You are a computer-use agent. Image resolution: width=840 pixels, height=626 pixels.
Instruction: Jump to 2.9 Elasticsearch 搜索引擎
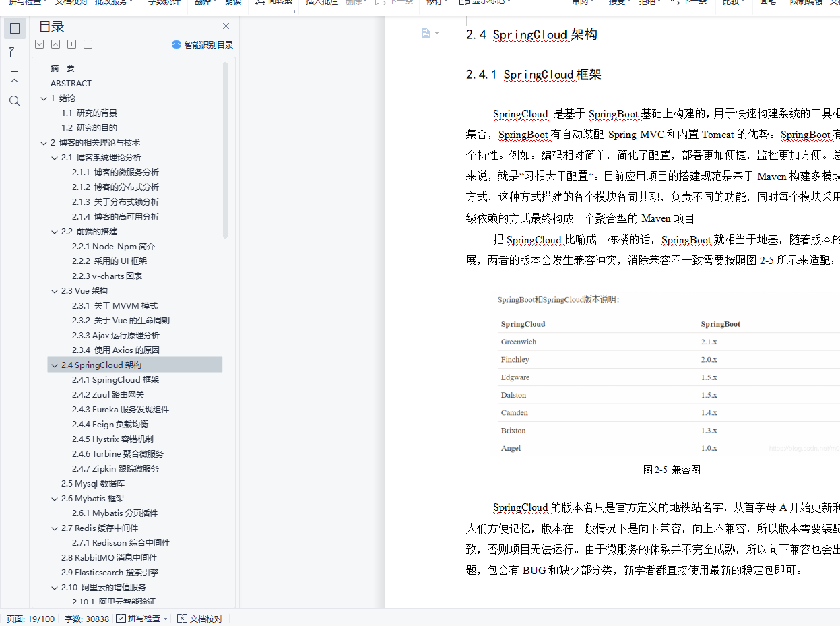click(x=110, y=573)
